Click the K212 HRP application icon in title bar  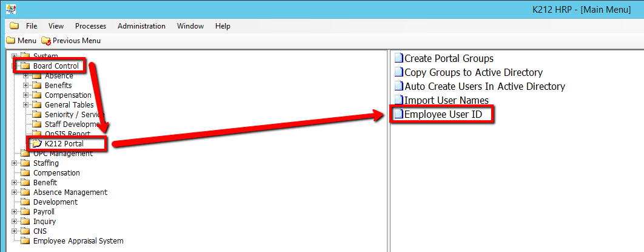[10, 9]
